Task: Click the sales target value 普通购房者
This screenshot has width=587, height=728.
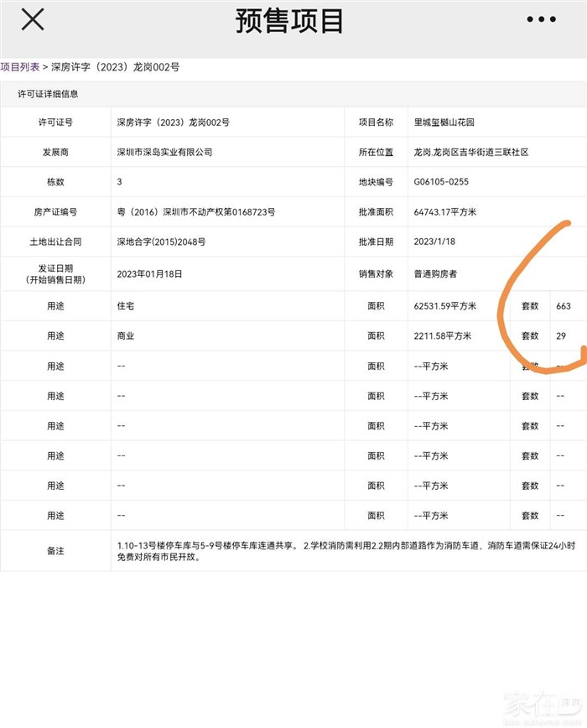Action: 435,273
